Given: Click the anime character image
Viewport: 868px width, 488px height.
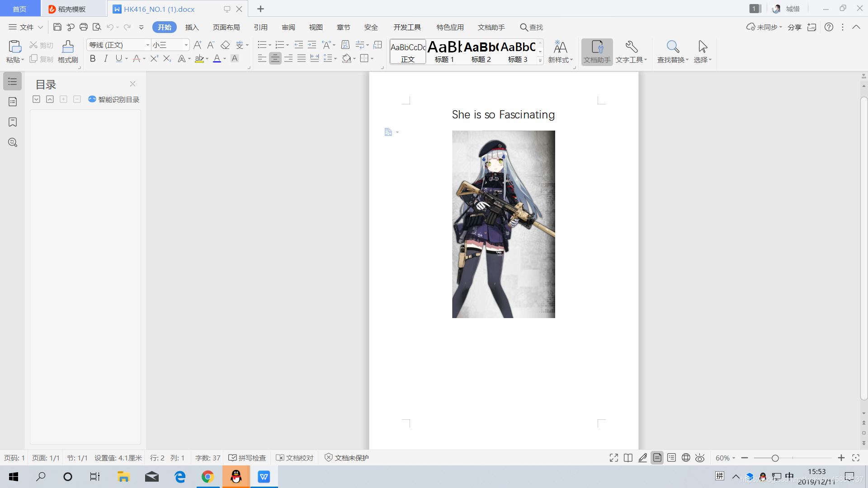Looking at the screenshot, I should pos(504,225).
